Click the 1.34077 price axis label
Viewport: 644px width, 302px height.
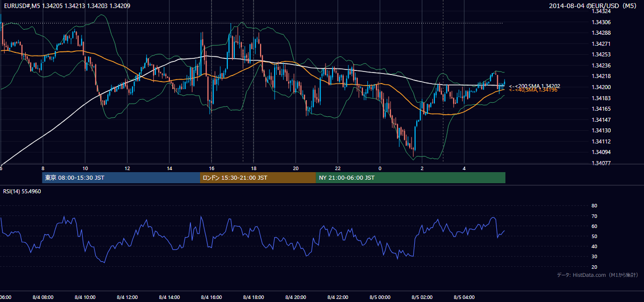point(601,163)
